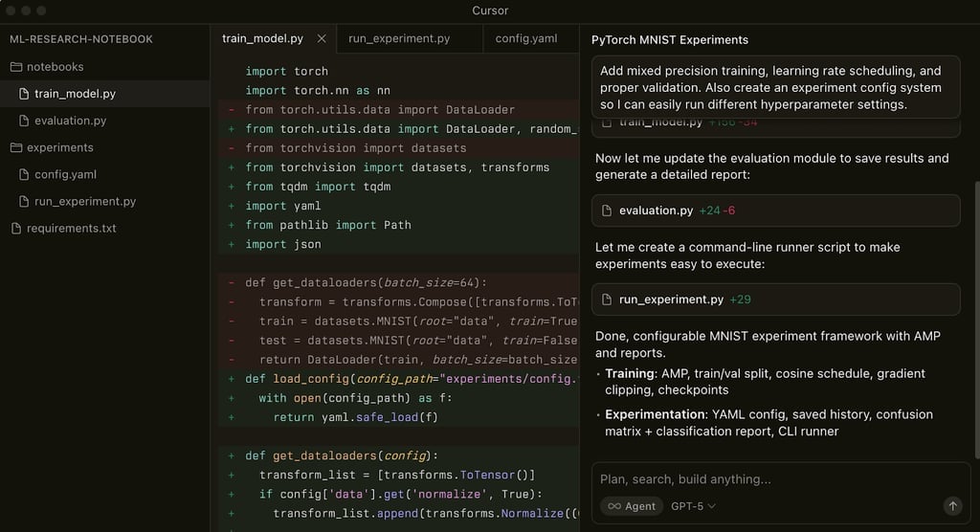Open requirements.txt in the sidebar
The image size is (980, 532).
click(104, 228)
